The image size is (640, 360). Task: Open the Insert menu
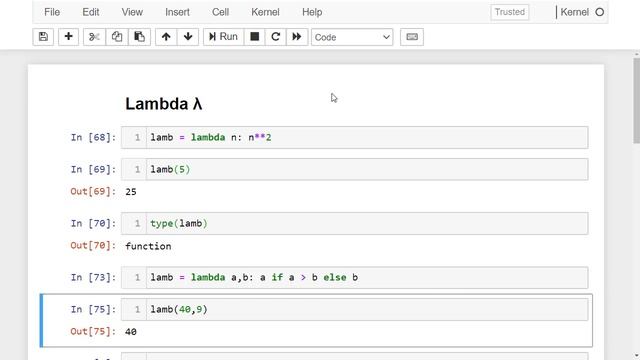pos(177,12)
